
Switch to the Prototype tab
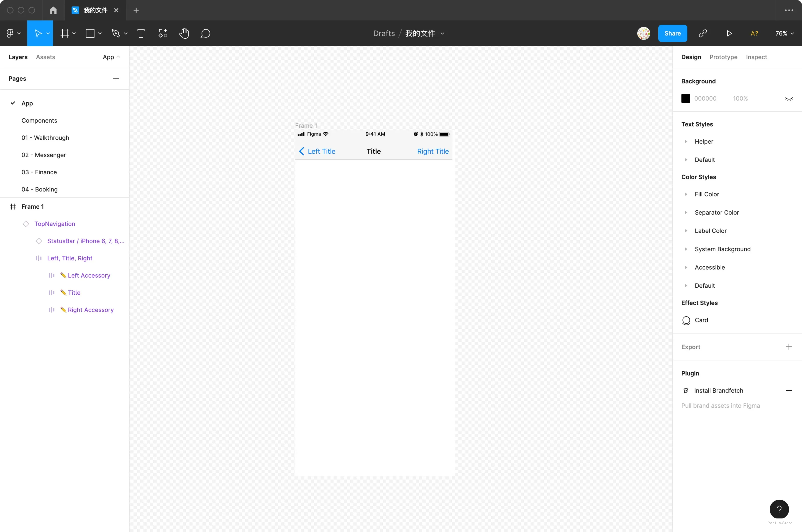point(723,57)
